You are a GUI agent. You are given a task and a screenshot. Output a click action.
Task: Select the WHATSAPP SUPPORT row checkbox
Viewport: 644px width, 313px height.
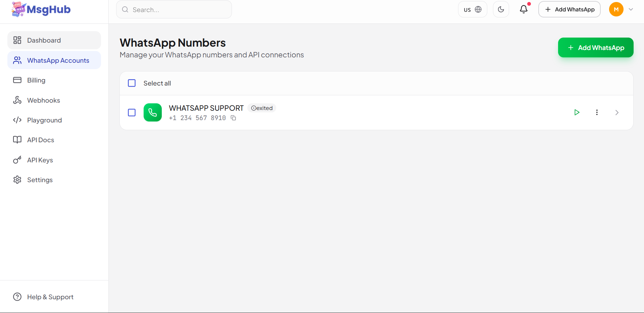coord(132,112)
